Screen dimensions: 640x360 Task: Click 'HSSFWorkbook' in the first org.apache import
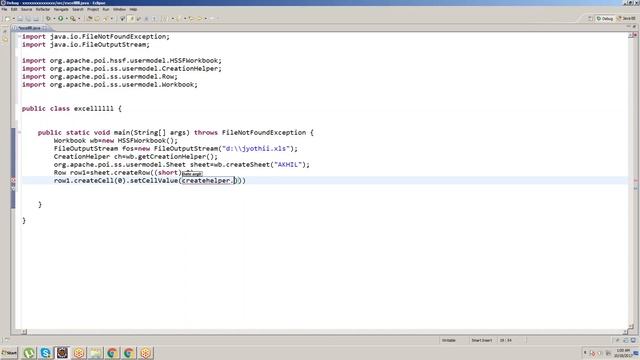click(193, 60)
